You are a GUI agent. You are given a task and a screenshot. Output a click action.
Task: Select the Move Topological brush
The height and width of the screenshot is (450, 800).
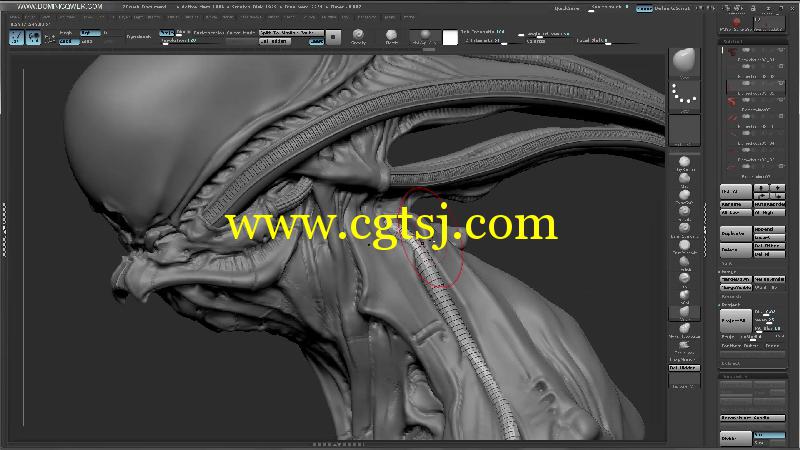[684, 329]
